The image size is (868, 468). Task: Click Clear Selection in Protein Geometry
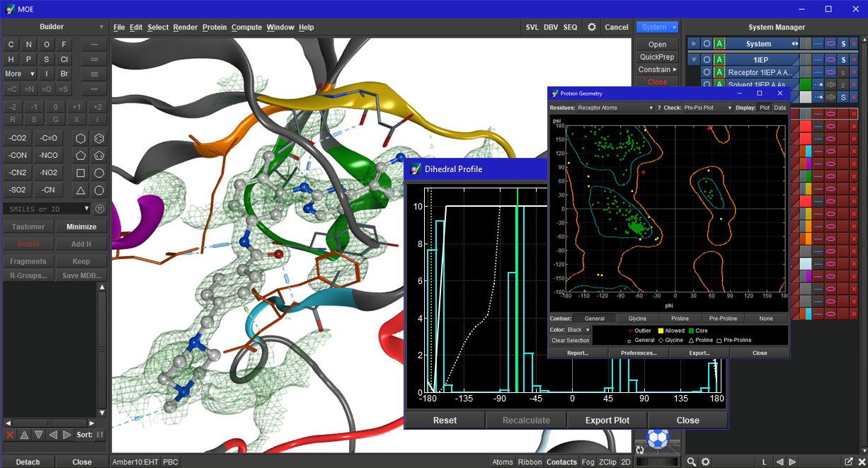[x=570, y=341]
